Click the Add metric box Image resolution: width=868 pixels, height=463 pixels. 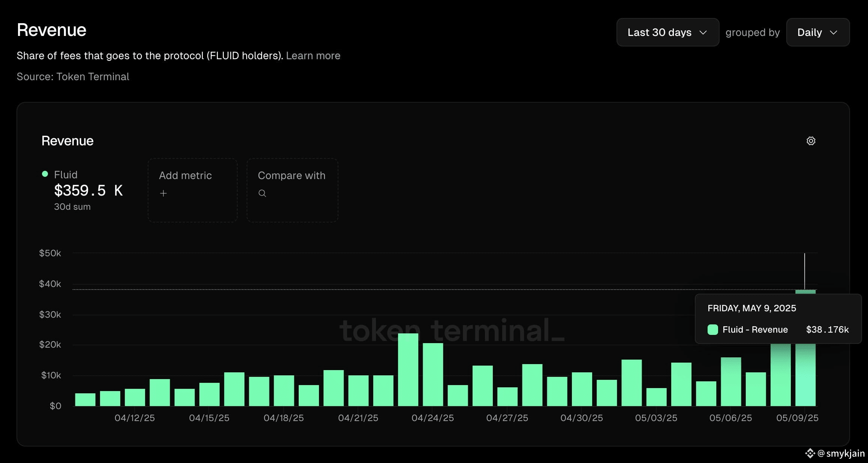pos(193,190)
